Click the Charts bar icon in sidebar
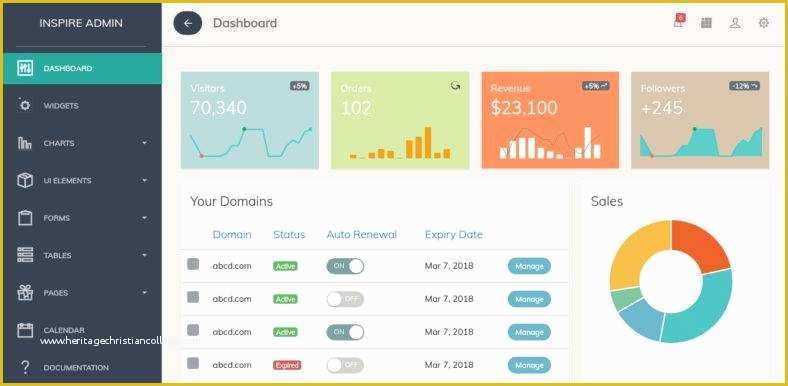This screenshot has width=788, height=386. point(25,143)
